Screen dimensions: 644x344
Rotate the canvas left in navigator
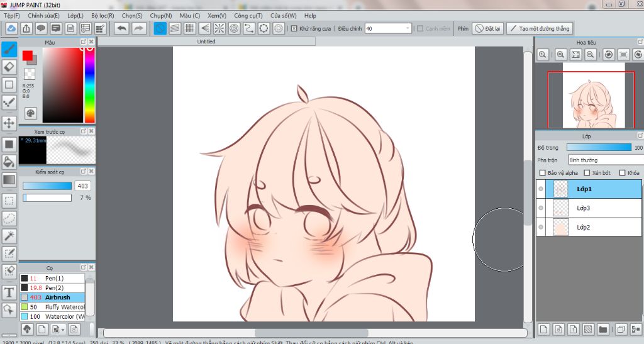[609, 55]
